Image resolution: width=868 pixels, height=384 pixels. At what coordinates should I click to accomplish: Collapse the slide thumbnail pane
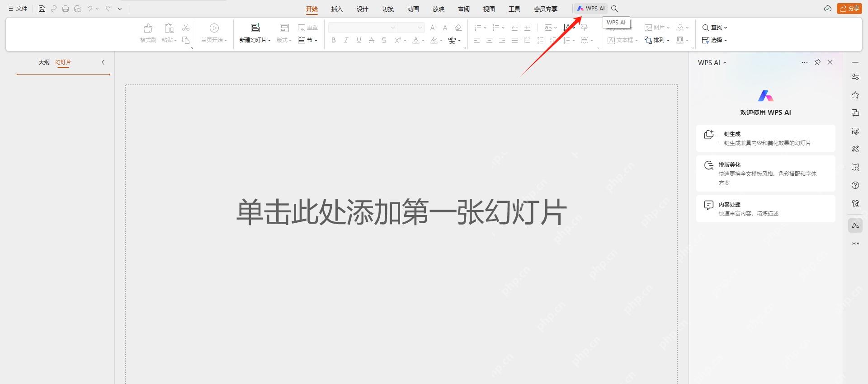coord(103,62)
